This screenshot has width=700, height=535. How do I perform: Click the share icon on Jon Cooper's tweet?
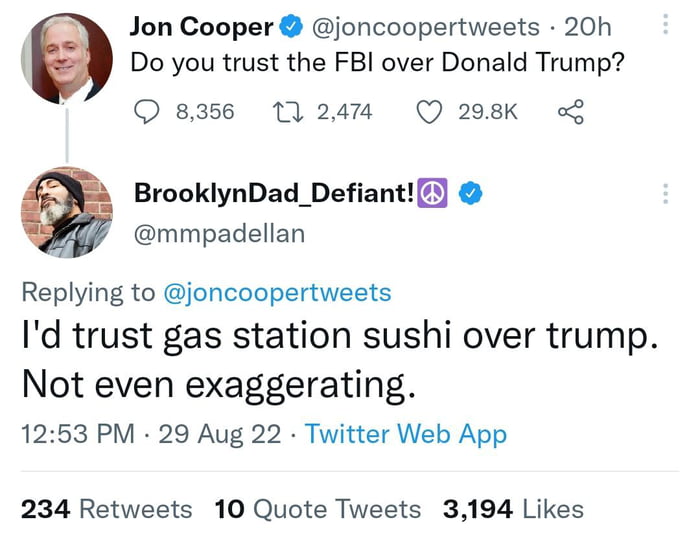point(569,110)
